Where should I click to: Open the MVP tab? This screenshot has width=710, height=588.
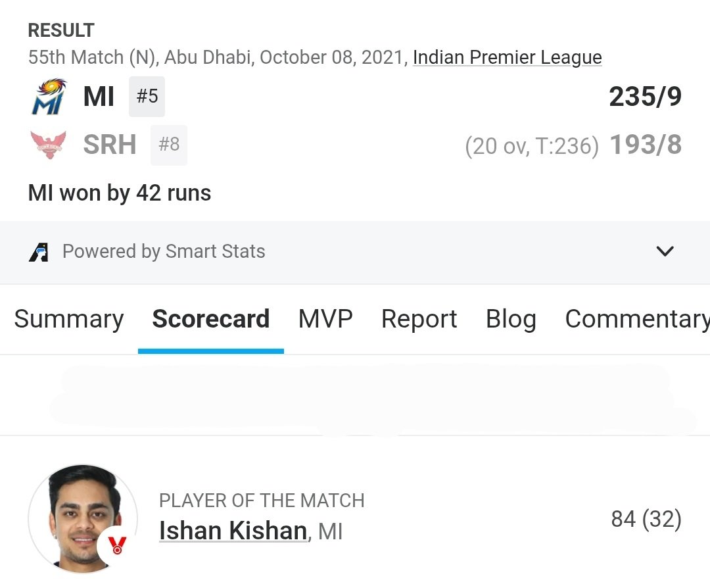325,319
